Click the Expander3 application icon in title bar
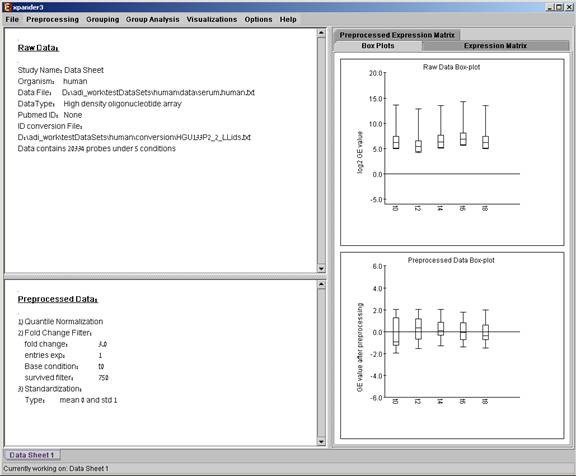 tap(7, 7)
